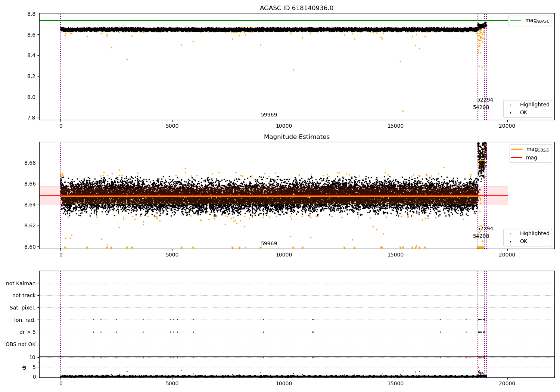Click the 8.68 y-tick in the middle plot
The height and width of the screenshot is (392, 560).
30,163
